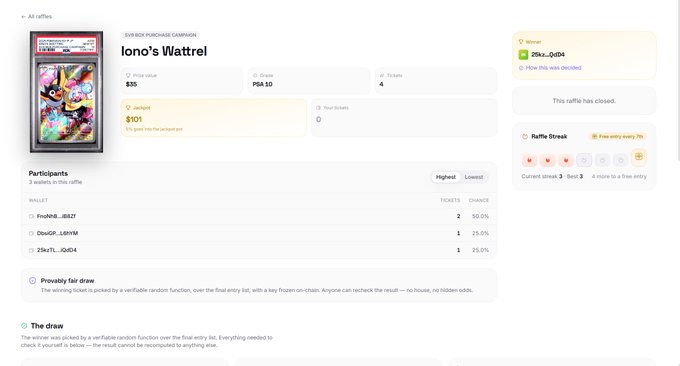This screenshot has width=680, height=366.
Task: Sort participants by Lowest
Action: (474, 177)
